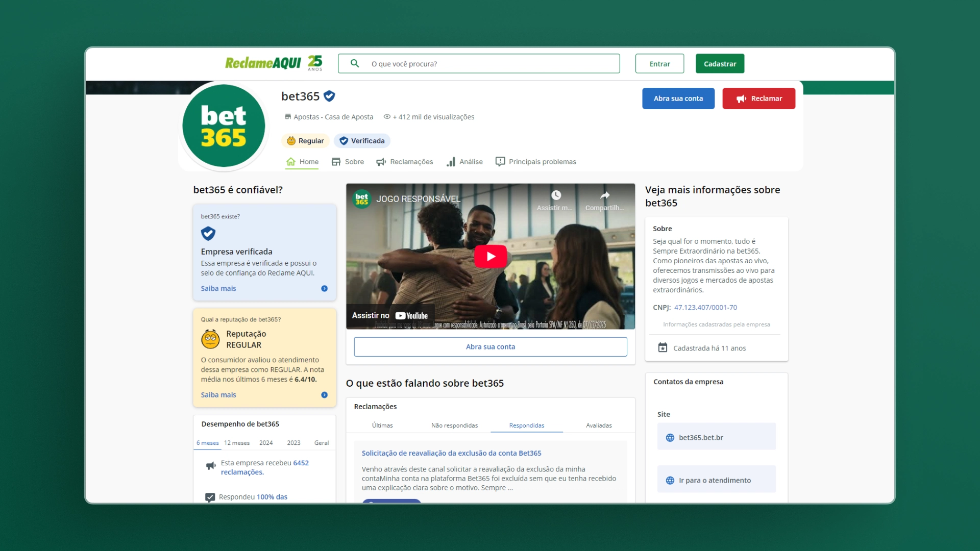The width and height of the screenshot is (980, 551).
Task: Click the Cadastrar button
Action: coord(720,64)
